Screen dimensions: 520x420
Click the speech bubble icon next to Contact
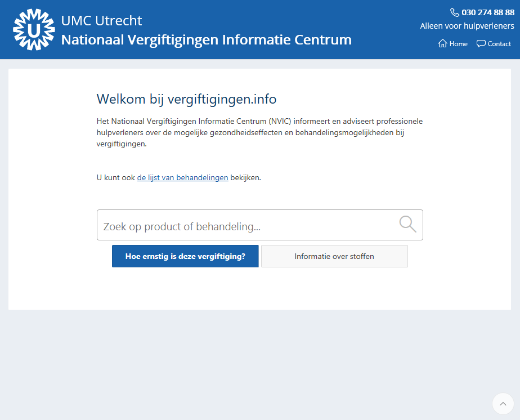coord(481,43)
